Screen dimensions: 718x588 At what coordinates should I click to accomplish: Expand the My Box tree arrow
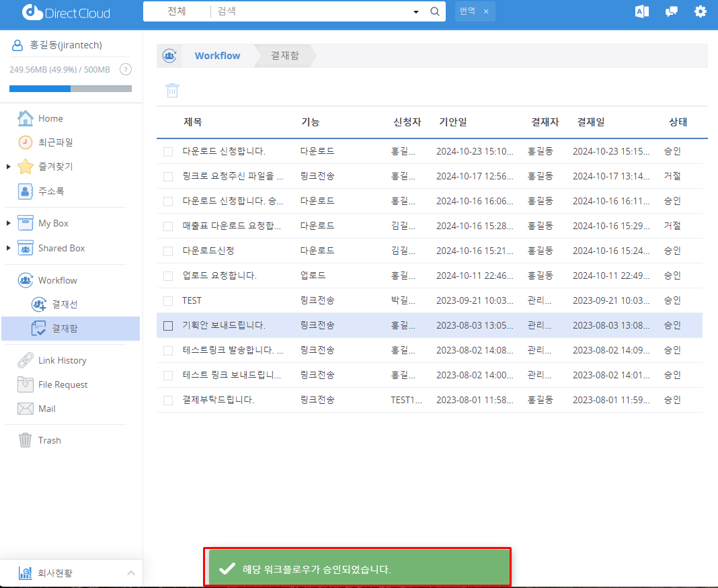tap(8, 223)
